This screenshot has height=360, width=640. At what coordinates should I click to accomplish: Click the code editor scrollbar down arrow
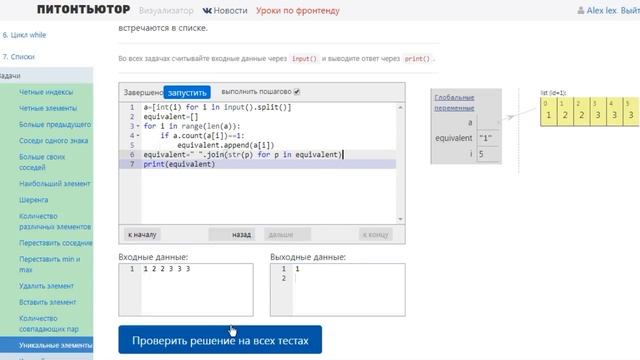[x=400, y=219]
